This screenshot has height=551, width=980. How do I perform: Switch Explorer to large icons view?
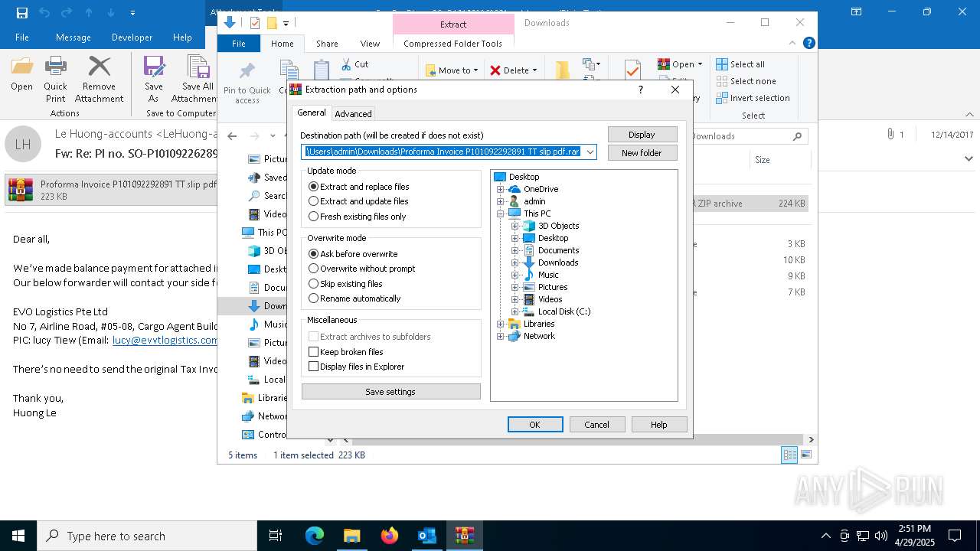pos(805,455)
